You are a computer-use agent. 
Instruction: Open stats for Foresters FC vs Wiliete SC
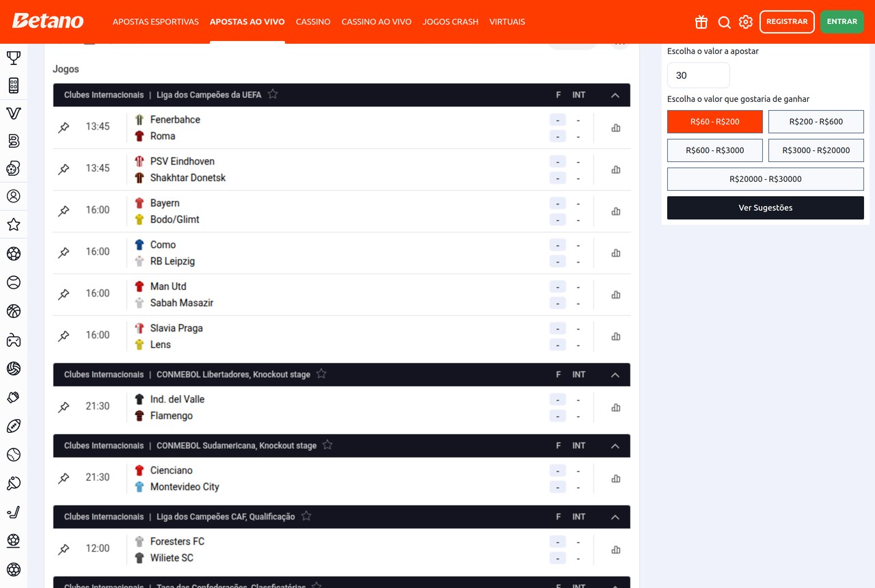616,550
